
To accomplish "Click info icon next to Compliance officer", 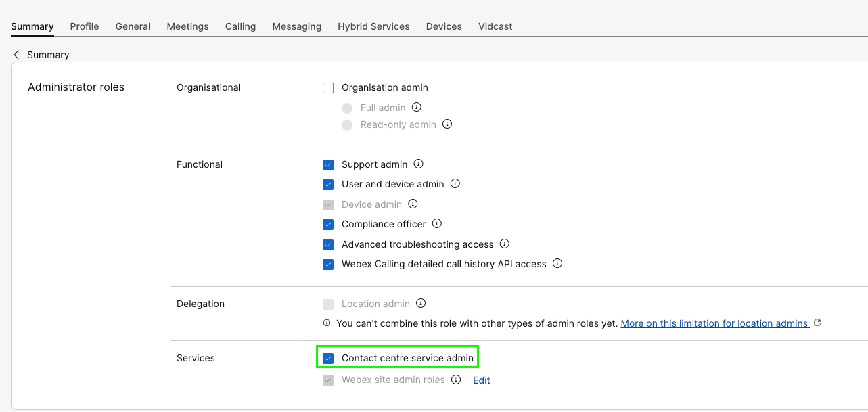I will (437, 223).
